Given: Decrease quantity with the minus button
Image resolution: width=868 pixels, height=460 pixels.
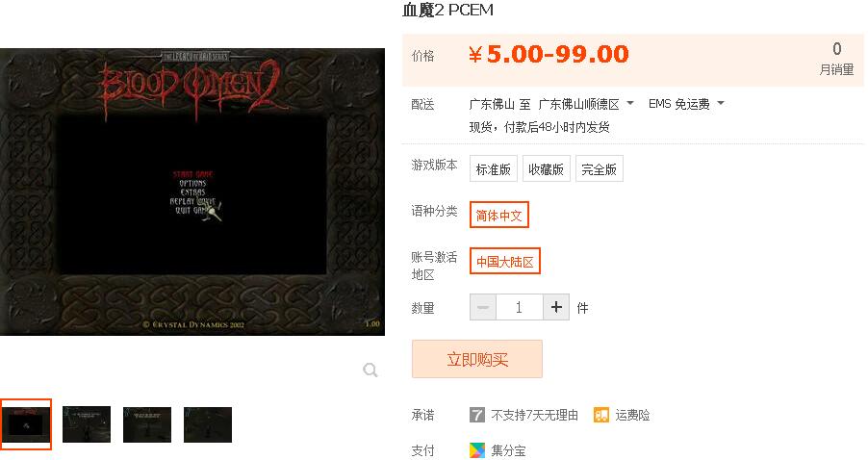Looking at the screenshot, I should [483, 307].
